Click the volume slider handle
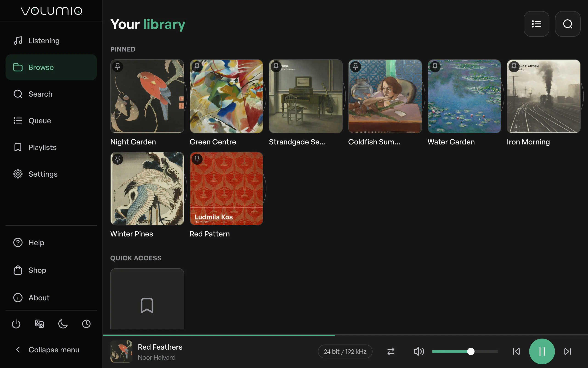The image size is (588, 368). [471, 351]
